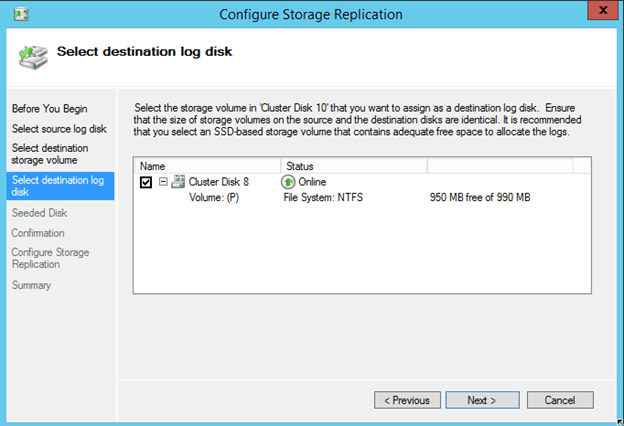The image size is (624, 426).
Task: Cancel the storage replication wizard
Action: 559,400
